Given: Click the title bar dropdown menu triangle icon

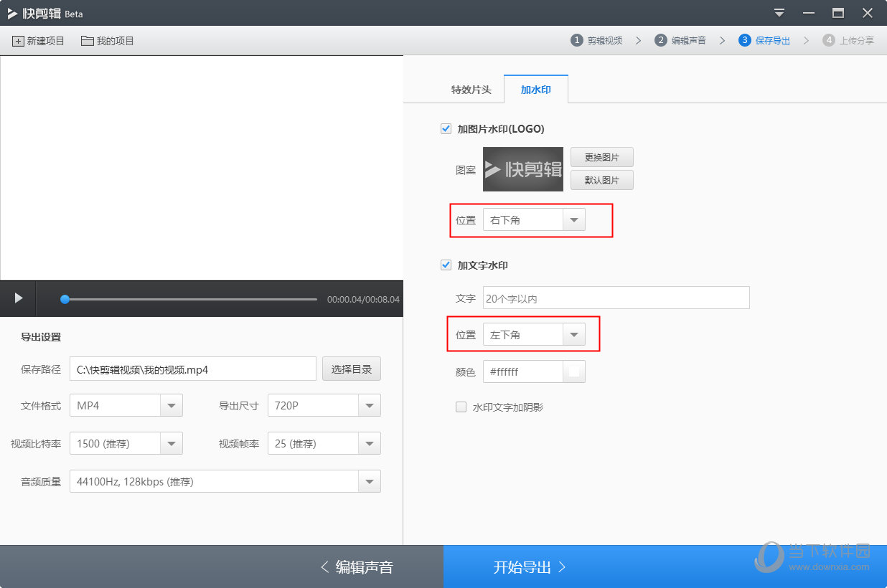Looking at the screenshot, I should click(x=779, y=13).
